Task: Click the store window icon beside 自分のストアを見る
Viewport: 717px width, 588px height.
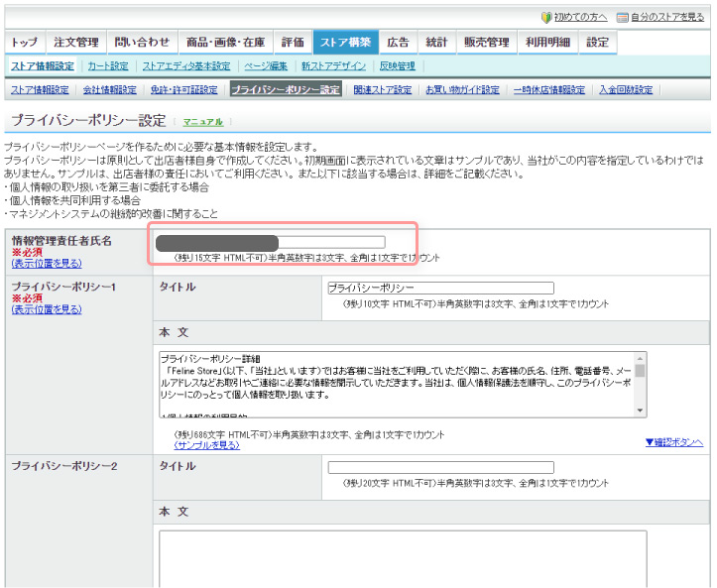Action: (623, 18)
